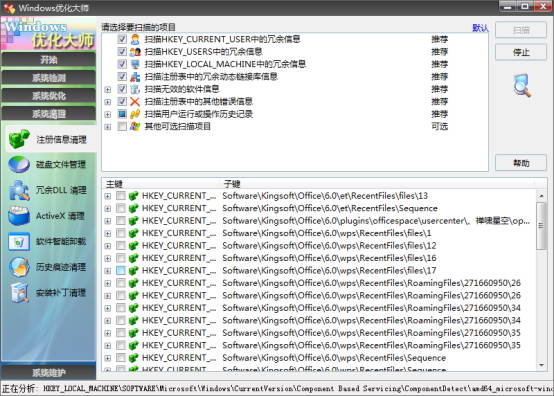Click user icon for HKEY_CURRENT_USER scan item
The height and width of the screenshot is (396, 554).
coord(135,39)
